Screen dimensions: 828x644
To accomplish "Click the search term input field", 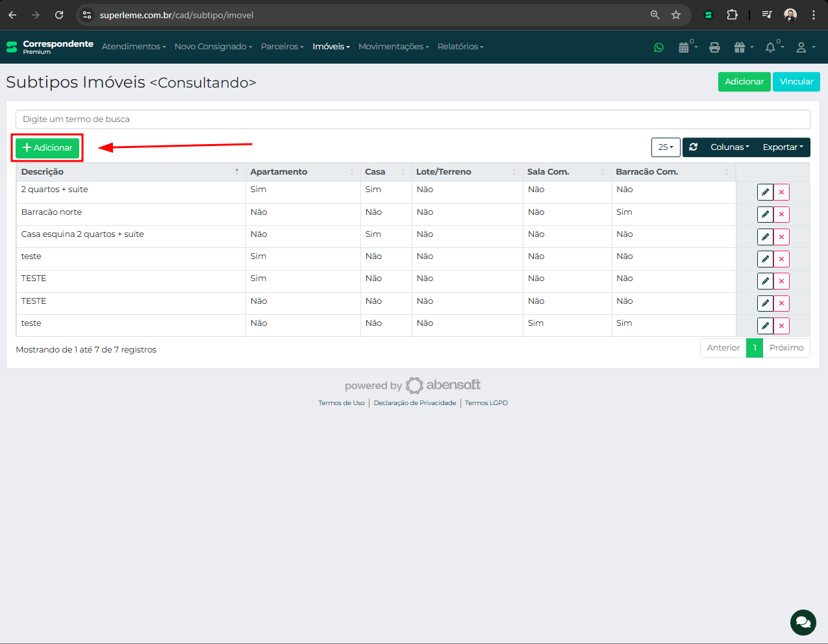I will pyautogui.click(x=412, y=119).
